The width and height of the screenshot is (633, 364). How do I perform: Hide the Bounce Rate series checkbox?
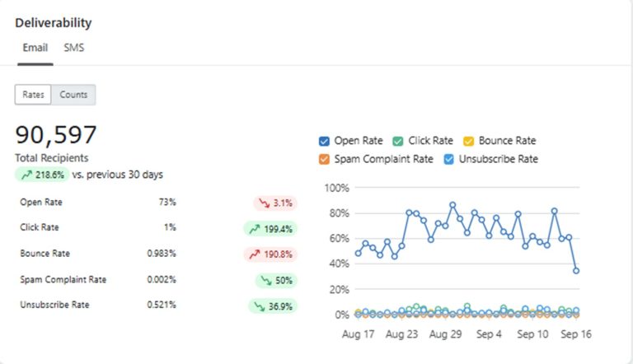tap(468, 141)
